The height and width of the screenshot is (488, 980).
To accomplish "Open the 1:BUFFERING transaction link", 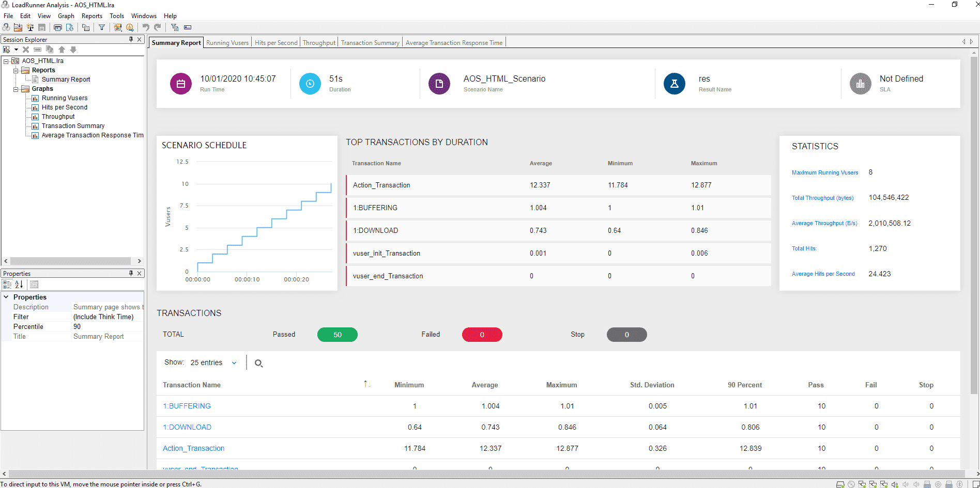I will pos(186,406).
